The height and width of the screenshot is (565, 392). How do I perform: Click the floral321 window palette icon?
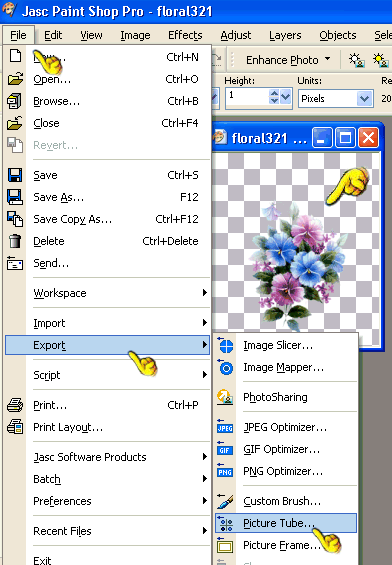[x=220, y=137]
